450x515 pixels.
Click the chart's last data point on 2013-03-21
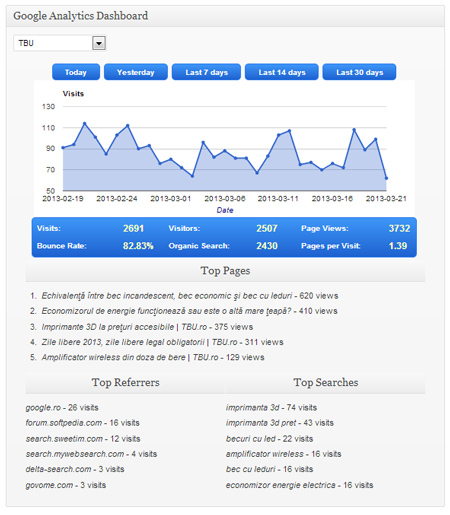[x=386, y=178]
